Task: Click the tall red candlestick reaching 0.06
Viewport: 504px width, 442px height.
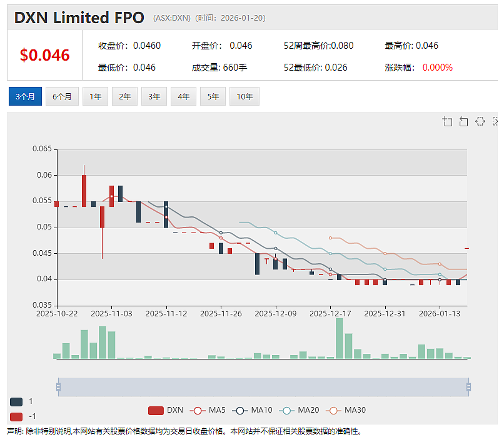Action: (x=84, y=191)
